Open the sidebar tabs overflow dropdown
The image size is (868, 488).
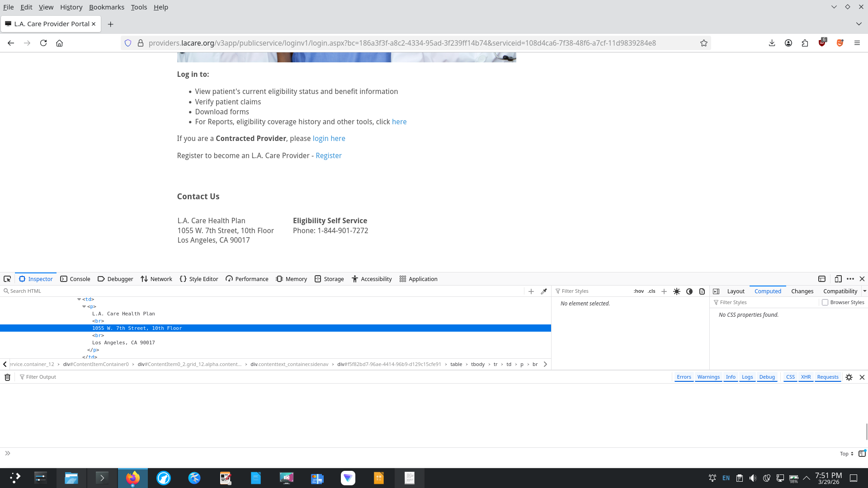[x=864, y=291]
